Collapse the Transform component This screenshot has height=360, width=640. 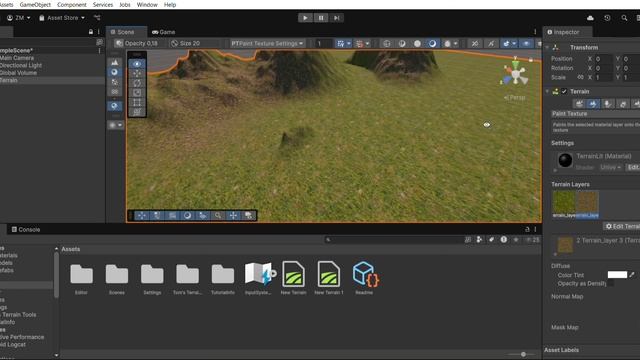tap(547, 47)
